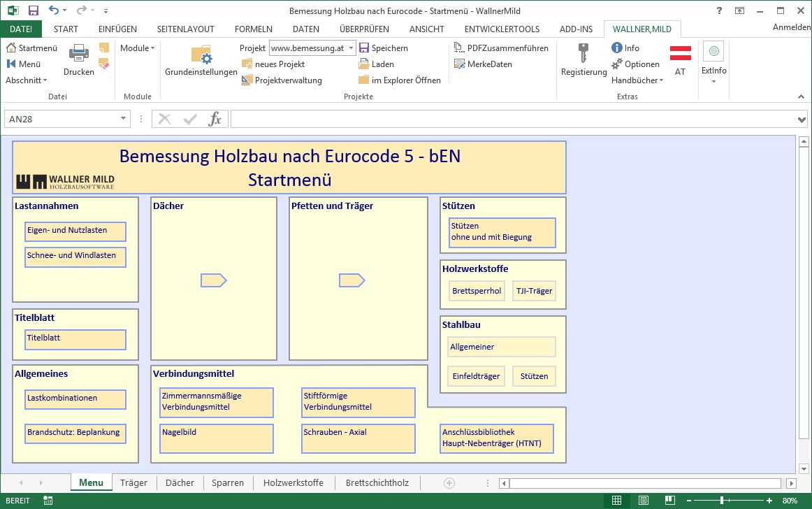Expand the Abschnitt dropdown

point(27,80)
